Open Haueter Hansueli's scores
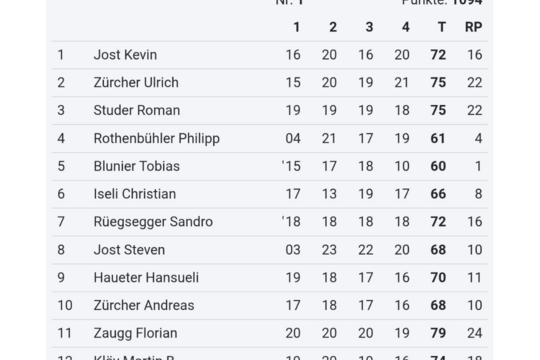 point(270,278)
